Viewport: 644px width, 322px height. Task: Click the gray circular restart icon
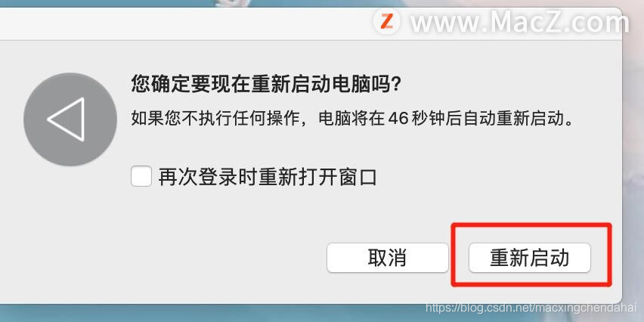click(x=70, y=119)
